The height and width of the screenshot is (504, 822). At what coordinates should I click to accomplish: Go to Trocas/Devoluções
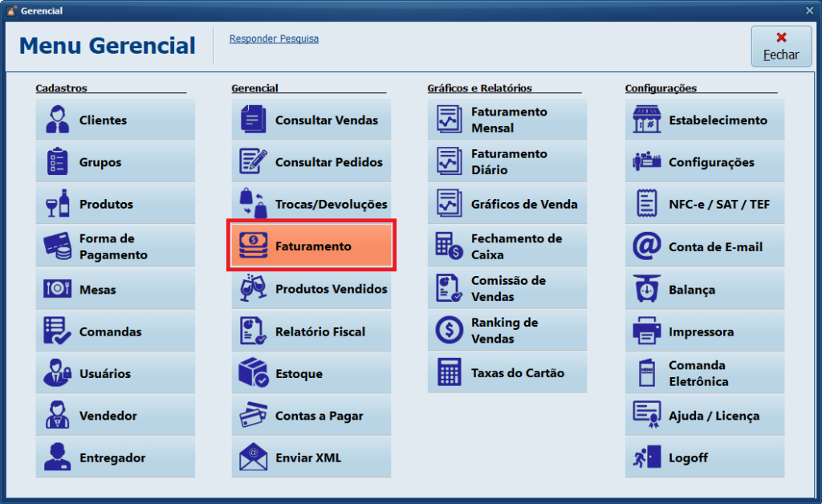click(x=311, y=204)
